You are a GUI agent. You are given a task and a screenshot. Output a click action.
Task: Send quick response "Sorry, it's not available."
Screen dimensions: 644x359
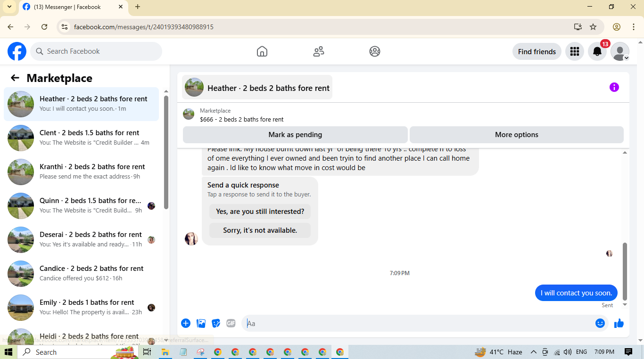click(x=260, y=230)
